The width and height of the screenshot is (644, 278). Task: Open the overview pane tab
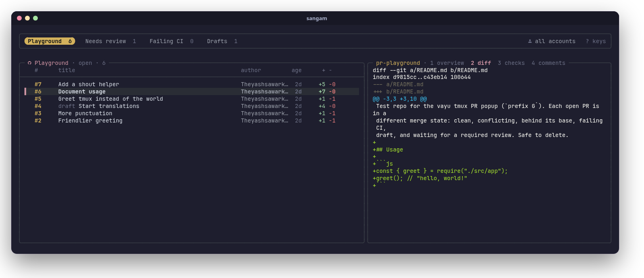[x=447, y=63]
